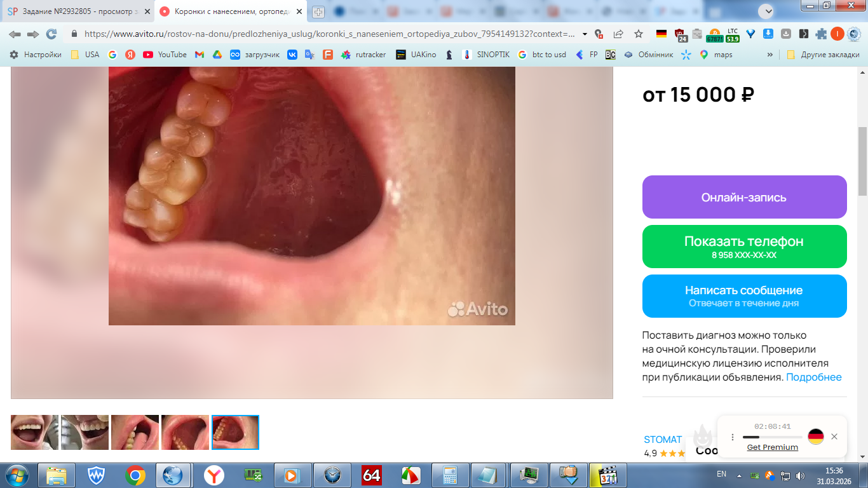
Task: Close the timer widget with X
Action: click(x=834, y=437)
